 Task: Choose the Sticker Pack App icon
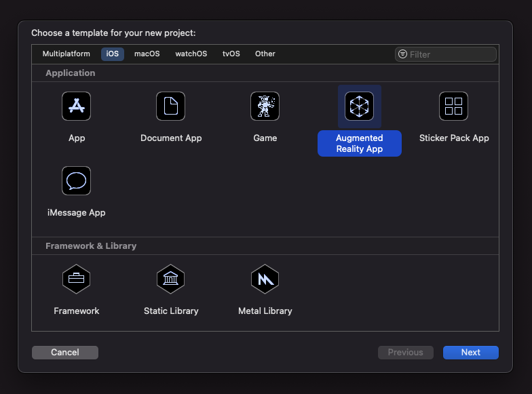[x=453, y=106]
